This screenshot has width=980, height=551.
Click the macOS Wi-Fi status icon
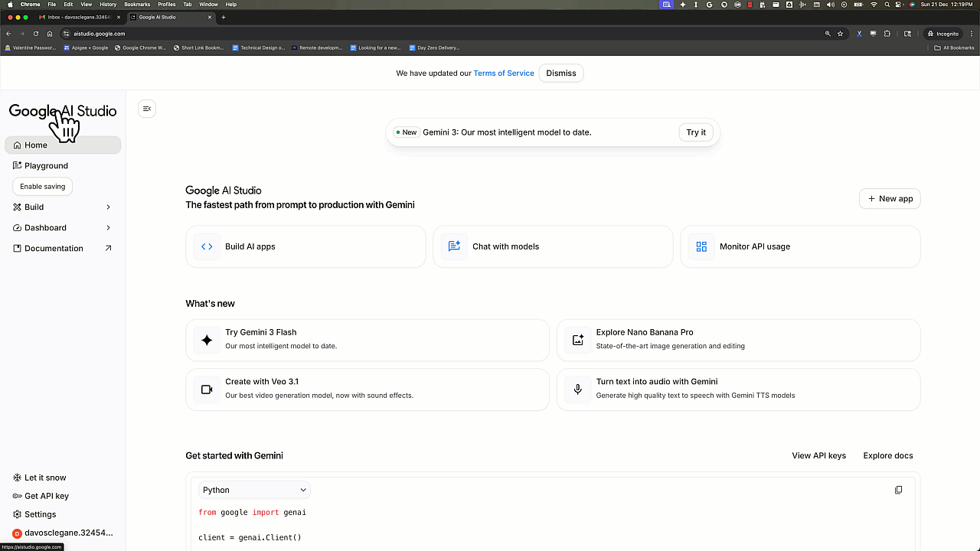pos(874,5)
